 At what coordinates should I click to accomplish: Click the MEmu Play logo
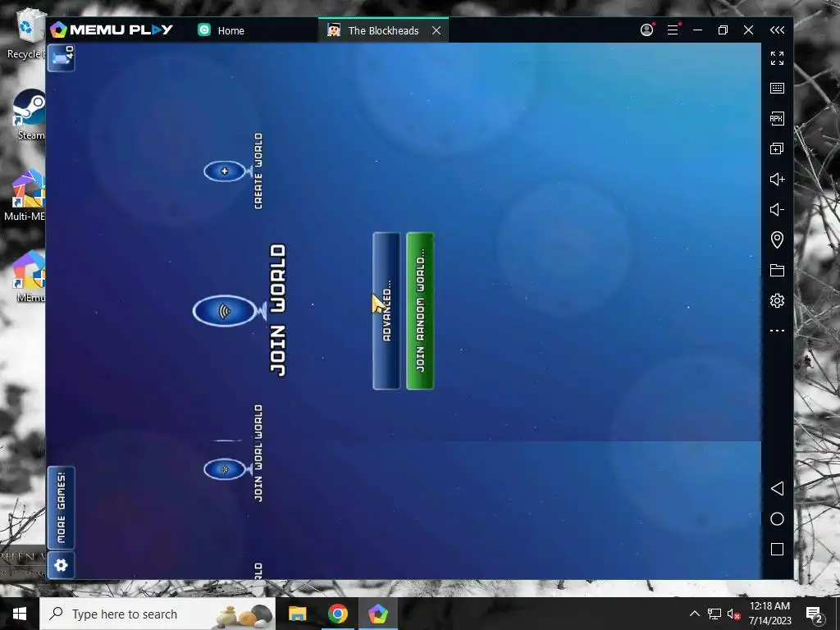tap(112, 30)
